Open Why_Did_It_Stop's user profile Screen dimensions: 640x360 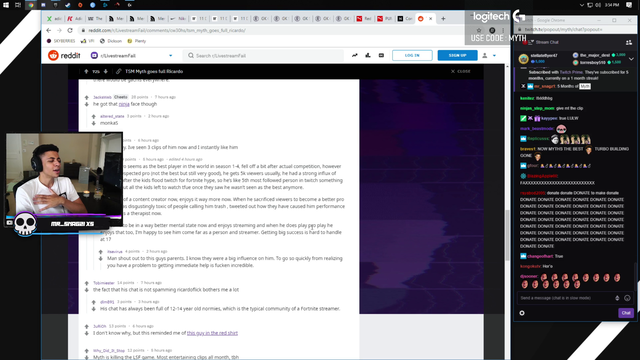pos(109,351)
